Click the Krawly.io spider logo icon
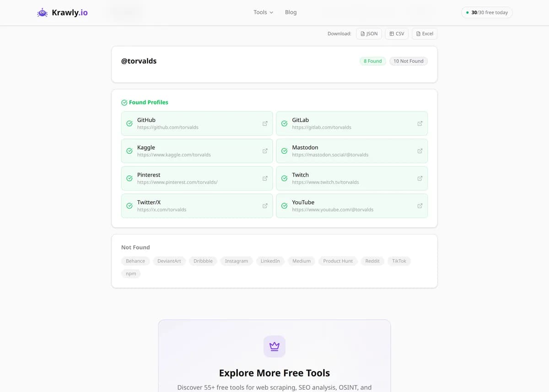Screen dimensions: 549x392 [42, 13]
